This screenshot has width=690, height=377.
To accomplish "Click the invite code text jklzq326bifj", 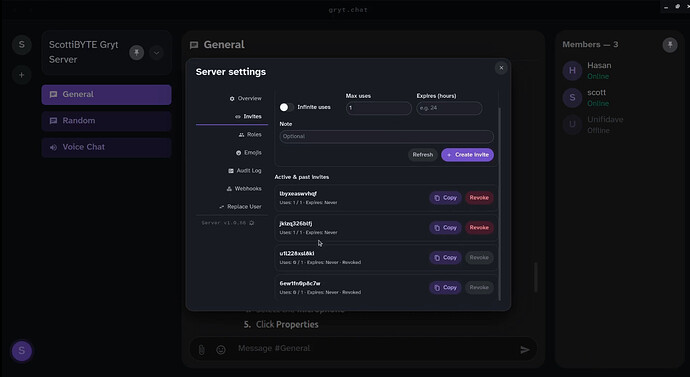I will pos(296,223).
